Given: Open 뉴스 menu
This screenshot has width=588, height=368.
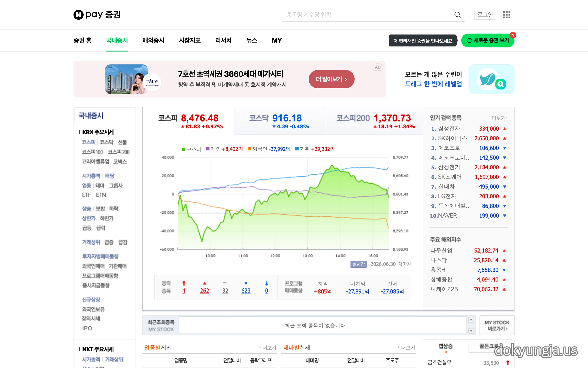Looking at the screenshot, I should 252,40.
